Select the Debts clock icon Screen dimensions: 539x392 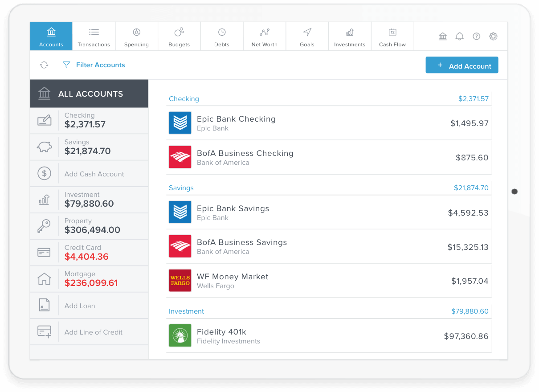click(221, 33)
